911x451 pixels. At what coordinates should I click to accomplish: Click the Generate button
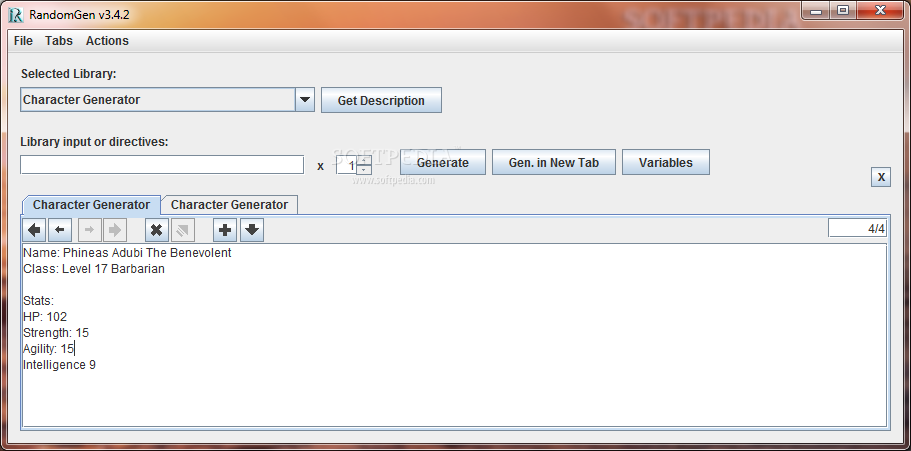coord(443,163)
